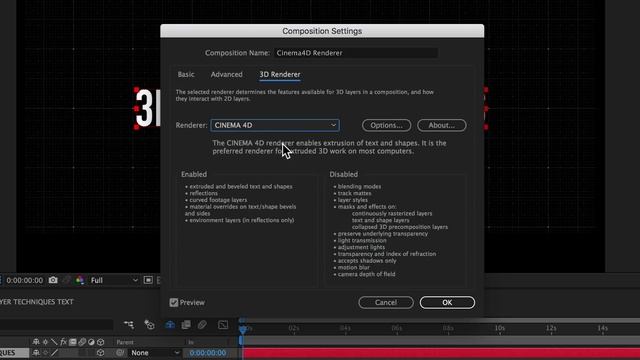640x360 pixels.
Task: Click the timeline search field
Action: pyautogui.click(x=56, y=325)
